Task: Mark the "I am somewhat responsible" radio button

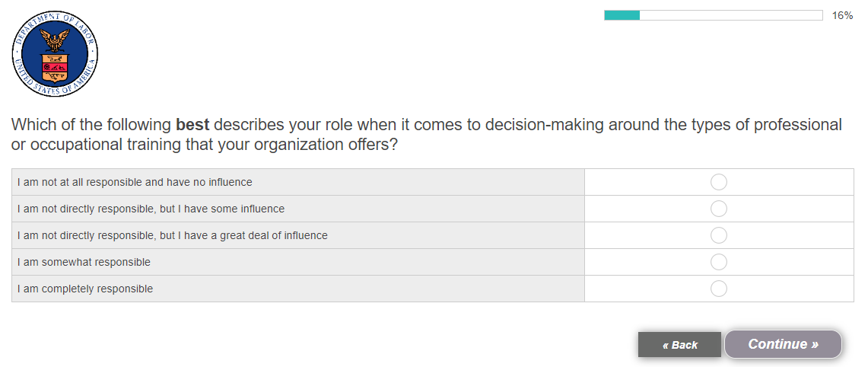Action: [x=718, y=262]
